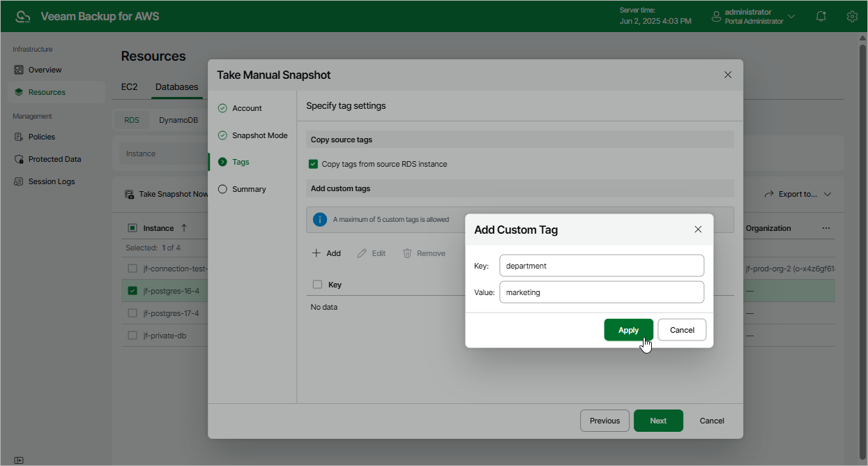This screenshot has width=868, height=466.
Task: Click the Resources stack icon
Action: (19, 92)
